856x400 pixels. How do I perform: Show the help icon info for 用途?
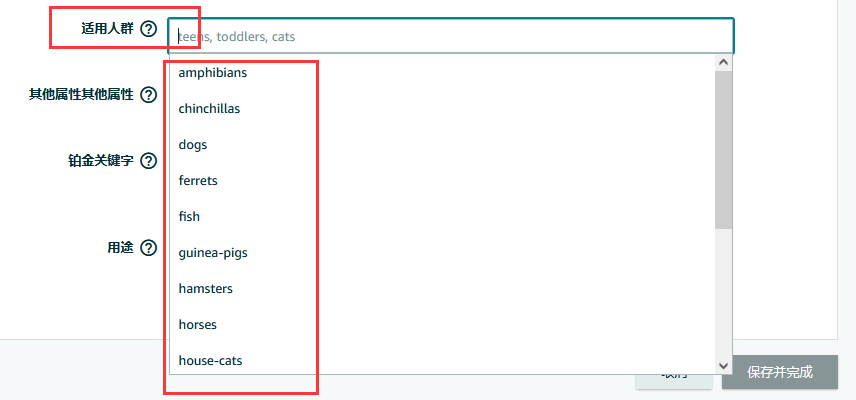point(149,248)
